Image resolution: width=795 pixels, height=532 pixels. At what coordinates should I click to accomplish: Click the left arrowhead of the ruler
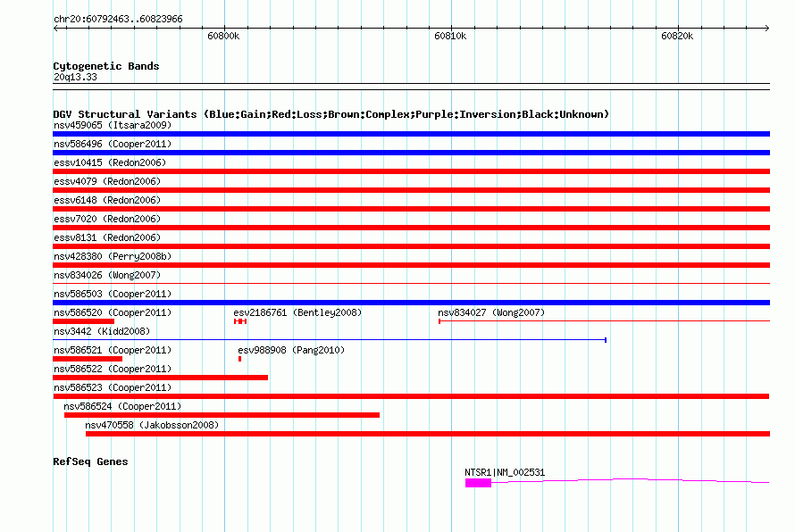coord(55,29)
